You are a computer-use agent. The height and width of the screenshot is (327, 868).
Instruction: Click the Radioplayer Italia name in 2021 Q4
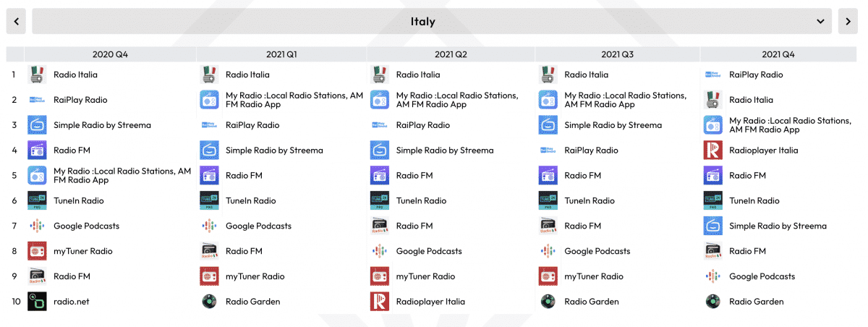(763, 150)
